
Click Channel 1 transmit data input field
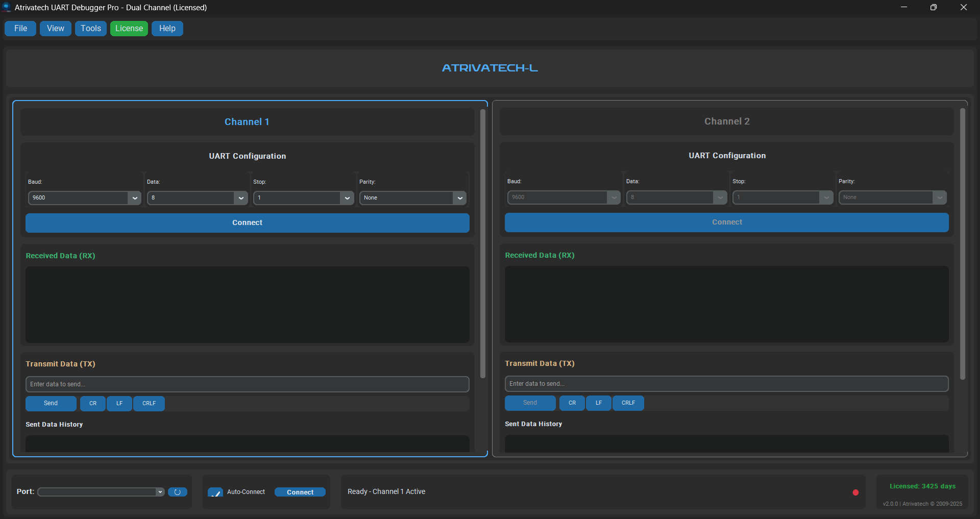(x=247, y=384)
